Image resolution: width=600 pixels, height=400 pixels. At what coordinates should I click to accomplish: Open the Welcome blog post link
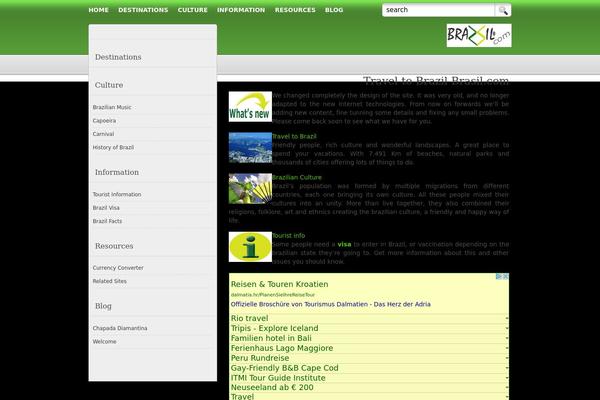pos(104,341)
